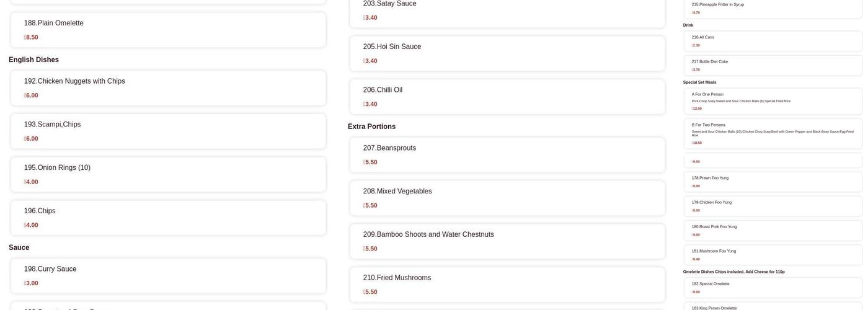Select 205.Hoi Sin Sauce card
This screenshot has width=868, height=310.
507,53
